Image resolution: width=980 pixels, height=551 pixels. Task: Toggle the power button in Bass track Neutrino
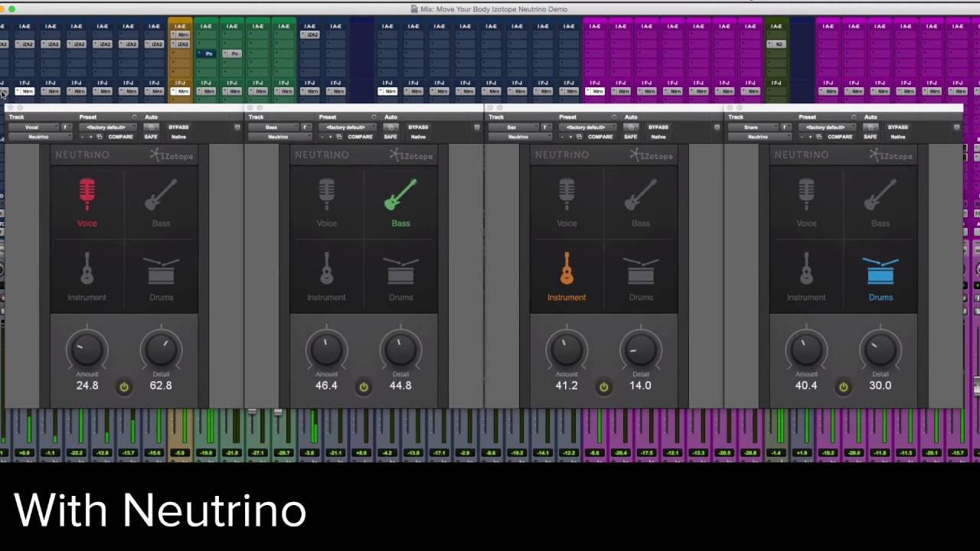pyautogui.click(x=364, y=387)
